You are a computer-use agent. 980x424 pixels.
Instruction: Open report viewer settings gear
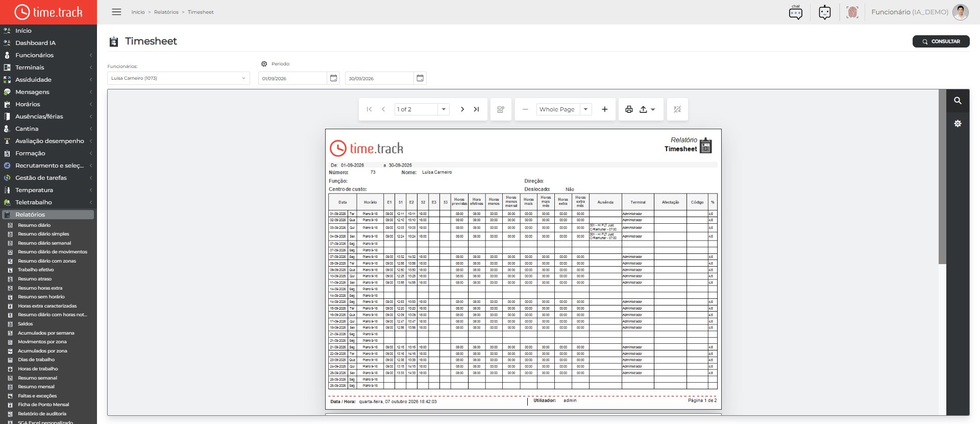click(x=958, y=124)
